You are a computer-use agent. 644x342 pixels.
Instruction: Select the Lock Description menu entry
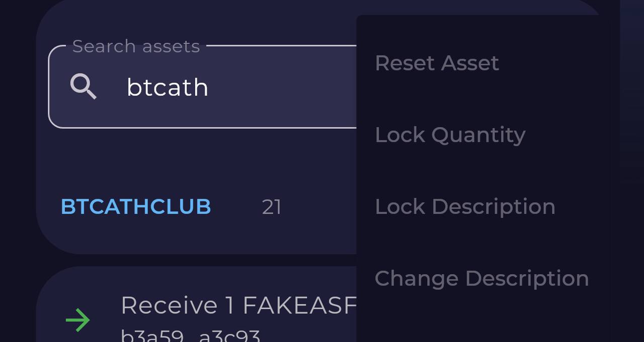point(465,207)
